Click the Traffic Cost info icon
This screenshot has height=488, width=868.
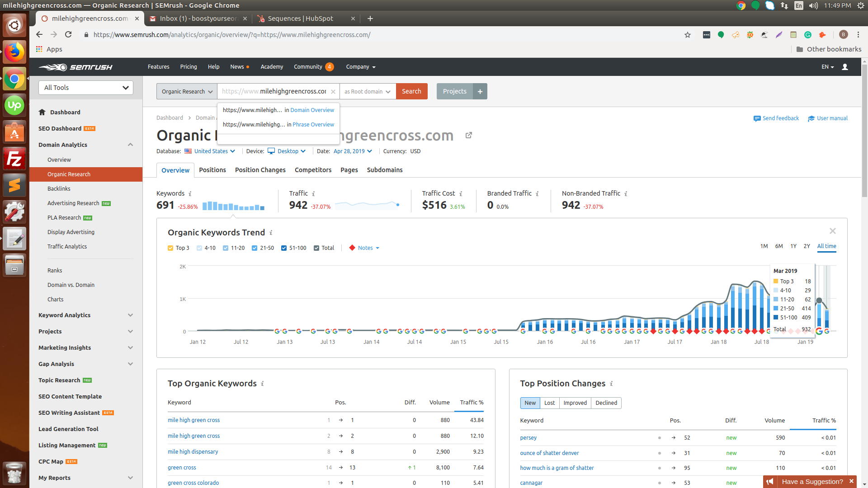click(461, 194)
